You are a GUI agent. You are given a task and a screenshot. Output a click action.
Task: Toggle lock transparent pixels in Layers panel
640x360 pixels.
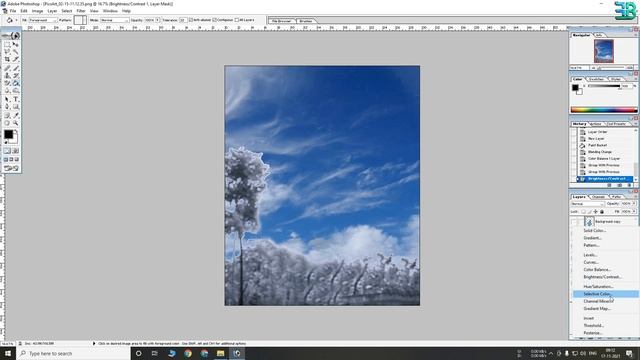point(583,212)
